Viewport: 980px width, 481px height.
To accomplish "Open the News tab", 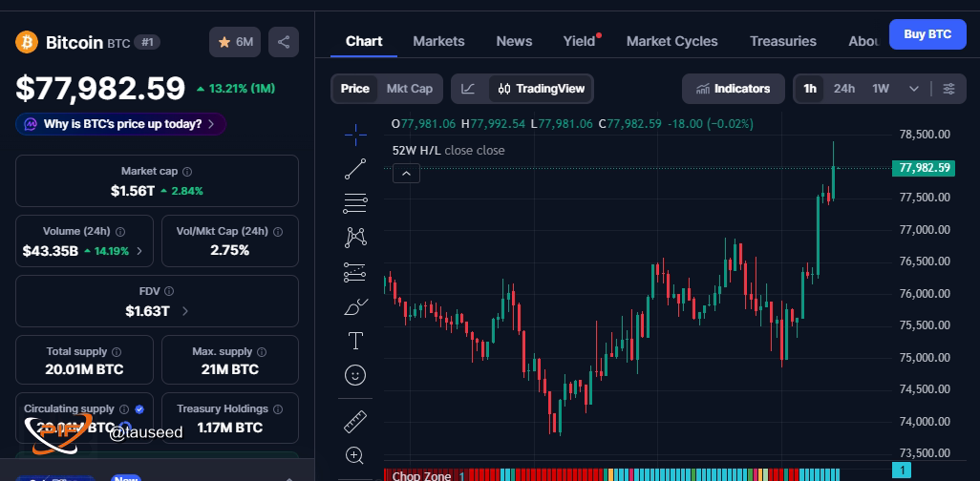I will 515,41.
